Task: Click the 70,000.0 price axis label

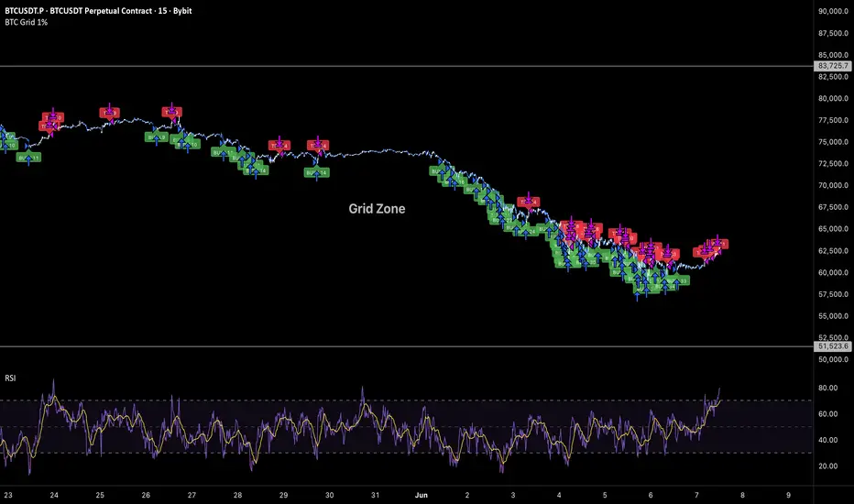Action: click(x=833, y=185)
